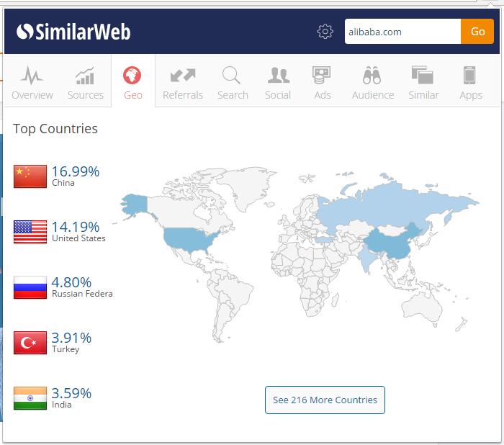Open the Apps phone tab
Image resolution: width=504 pixels, height=445 pixels.
[471, 82]
